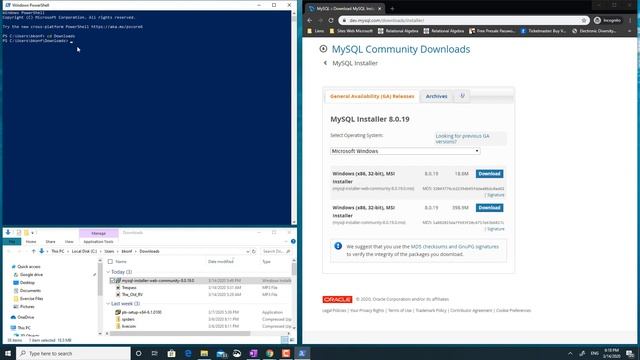The width and height of the screenshot is (640, 360).
Task: Click the Search Downloads box
Action: point(276,251)
